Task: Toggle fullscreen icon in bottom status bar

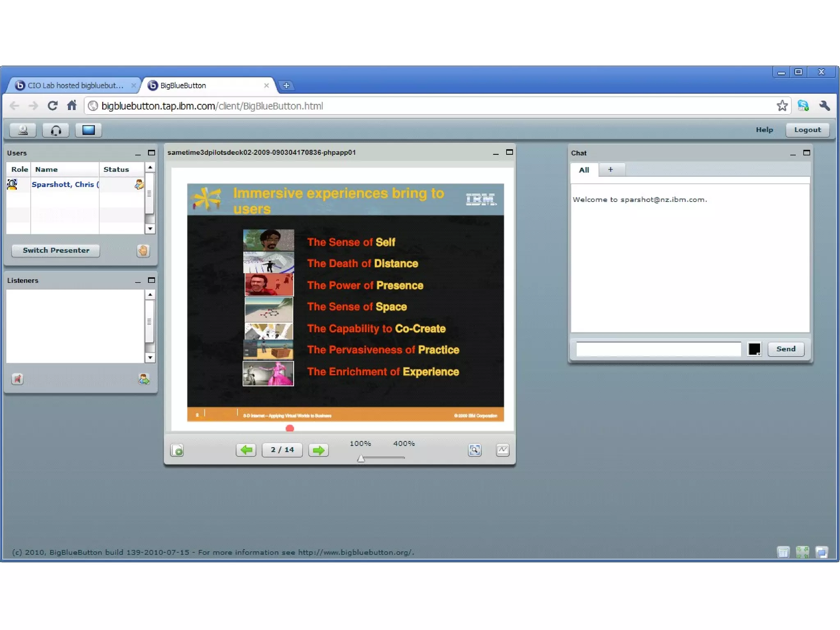Action: pyautogui.click(x=802, y=552)
